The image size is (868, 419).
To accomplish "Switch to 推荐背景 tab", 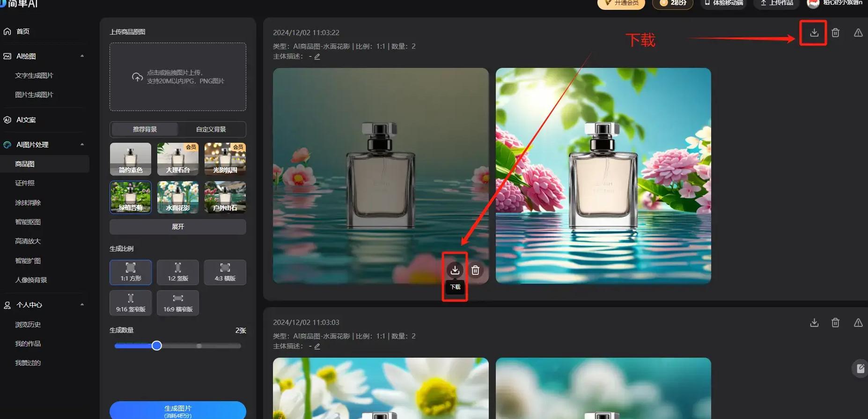I will [145, 129].
